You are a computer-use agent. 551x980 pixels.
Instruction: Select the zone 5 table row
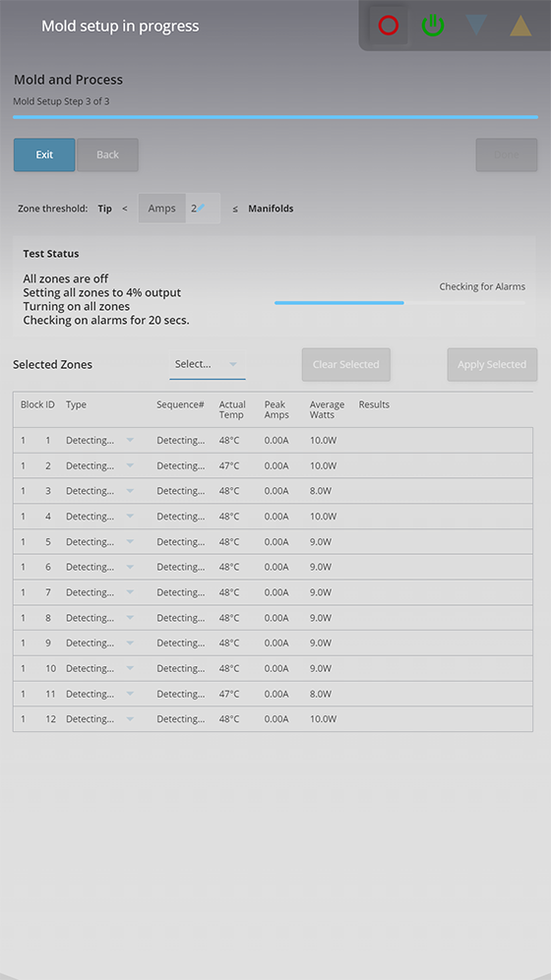(x=273, y=542)
